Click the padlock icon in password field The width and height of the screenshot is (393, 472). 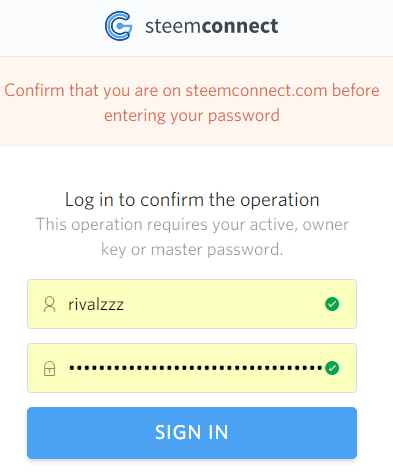tap(50, 368)
